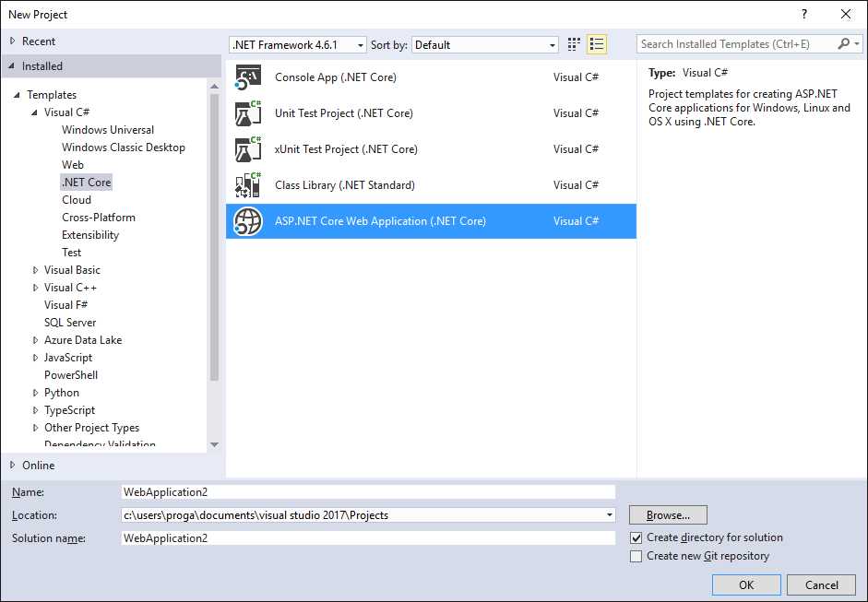868x602 pixels.
Task: Open the Location path dropdown arrow
Action: coord(610,514)
